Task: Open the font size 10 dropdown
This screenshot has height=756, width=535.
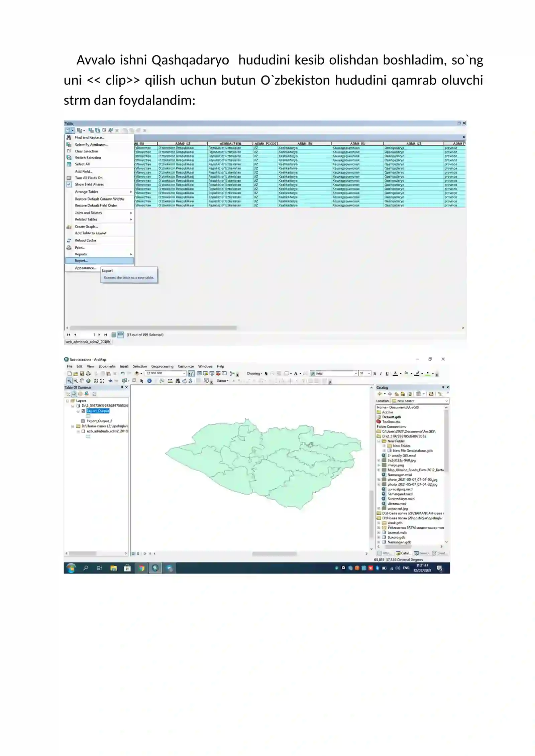Action: click(x=369, y=373)
